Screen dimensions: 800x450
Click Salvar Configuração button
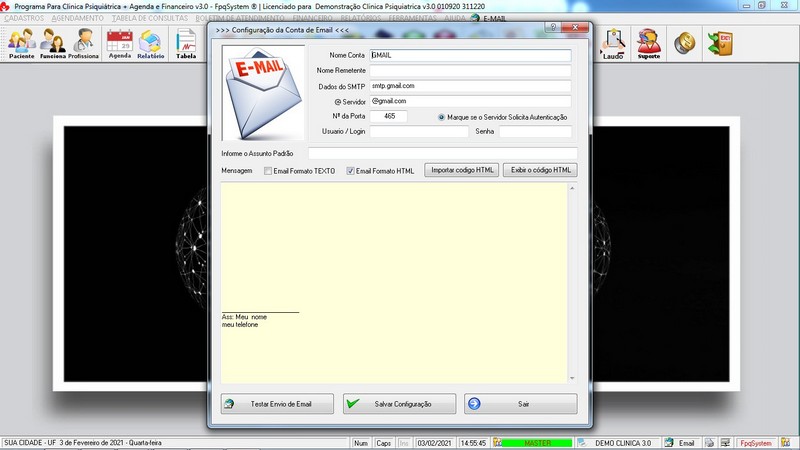(399, 404)
